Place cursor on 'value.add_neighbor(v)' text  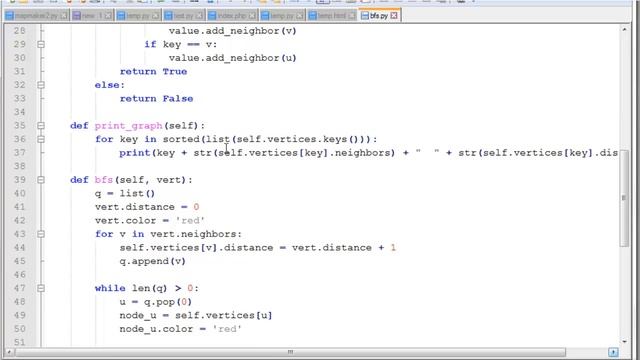click(233, 31)
